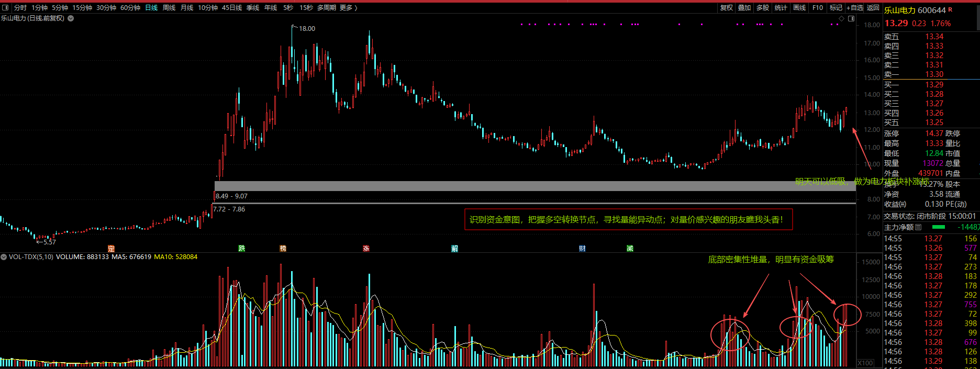The width and height of the screenshot is (980, 369).
Task: Click the 交易状态 闭市阶段 status line
Action: pos(930,216)
